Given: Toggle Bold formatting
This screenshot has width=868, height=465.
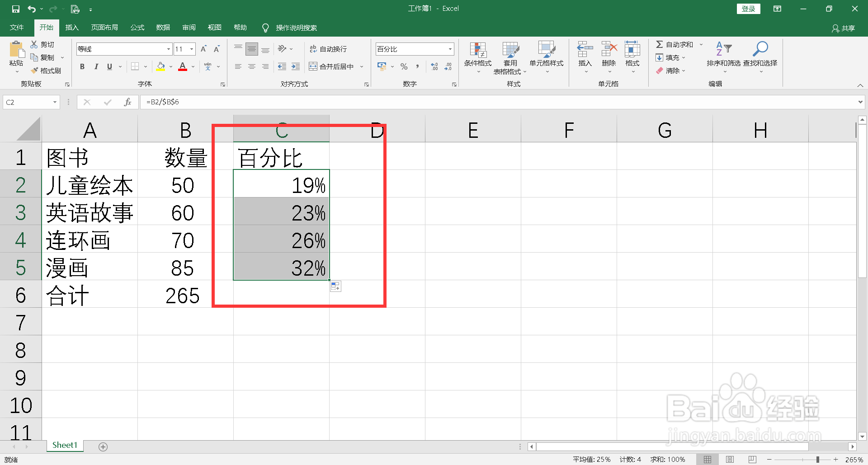Looking at the screenshot, I should tap(82, 66).
